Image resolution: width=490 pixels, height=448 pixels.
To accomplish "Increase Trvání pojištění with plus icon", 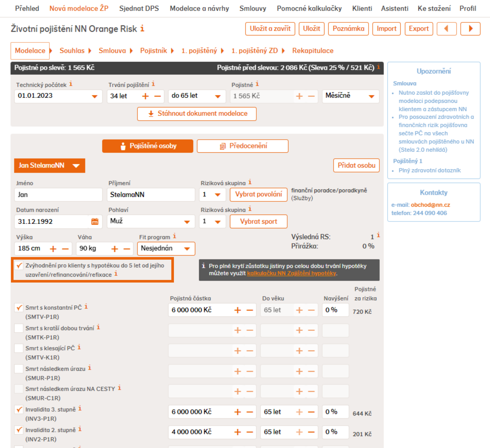I will (x=145, y=96).
